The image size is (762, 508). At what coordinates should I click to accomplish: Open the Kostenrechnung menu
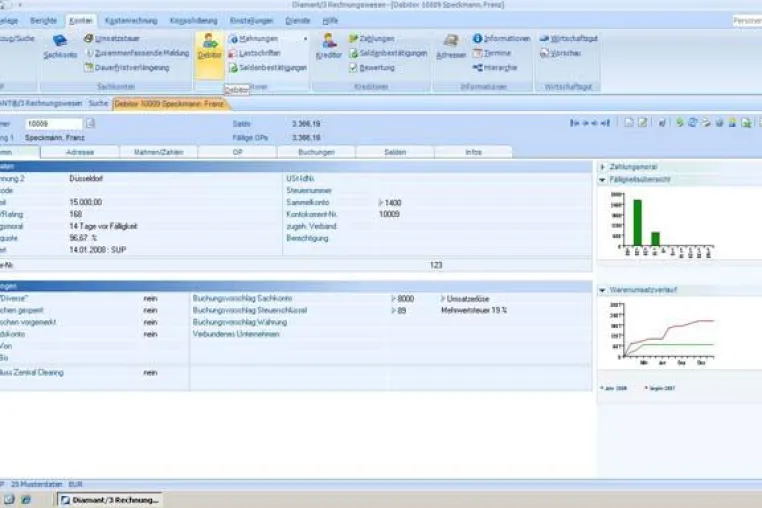click(x=131, y=21)
